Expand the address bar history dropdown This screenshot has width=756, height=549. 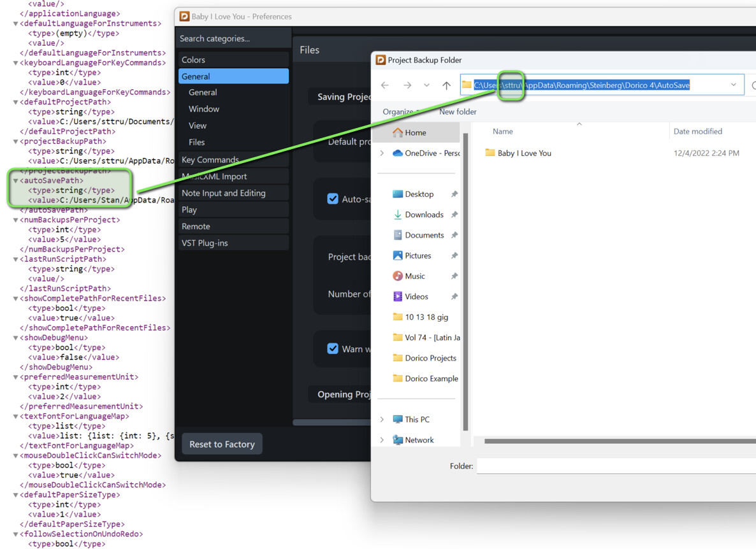[733, 85]
